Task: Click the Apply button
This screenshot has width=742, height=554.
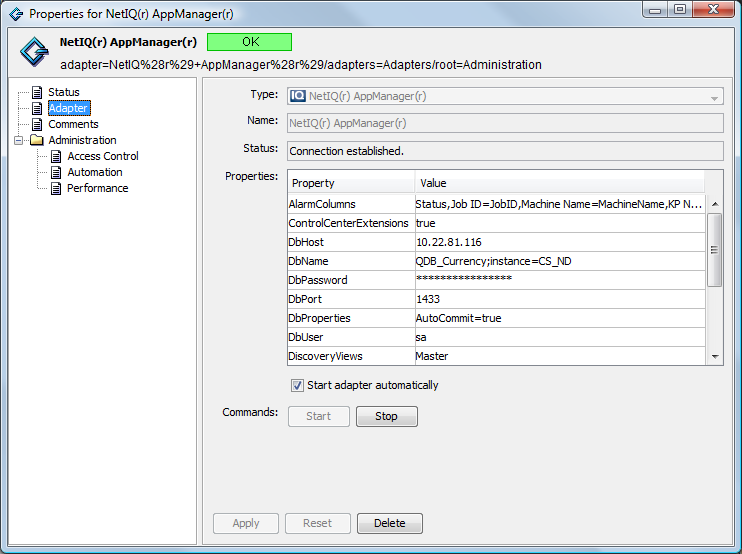Action: pyautogui.click(x=246, y=523)
